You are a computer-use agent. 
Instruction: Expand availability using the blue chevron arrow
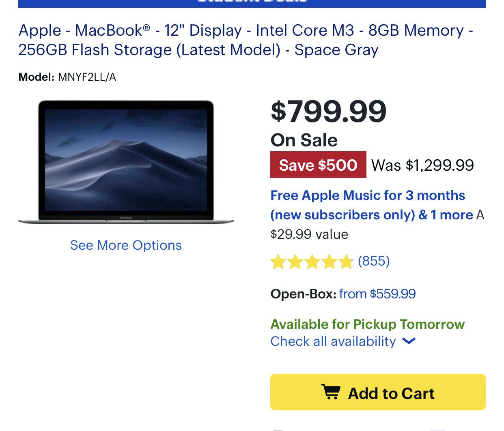point(409,341)
